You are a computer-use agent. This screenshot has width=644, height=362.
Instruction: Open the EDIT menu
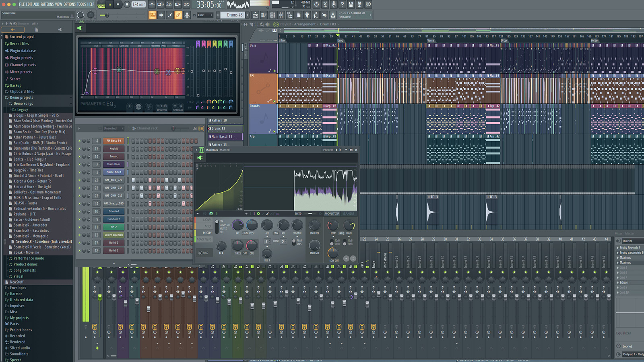[29, 4]
